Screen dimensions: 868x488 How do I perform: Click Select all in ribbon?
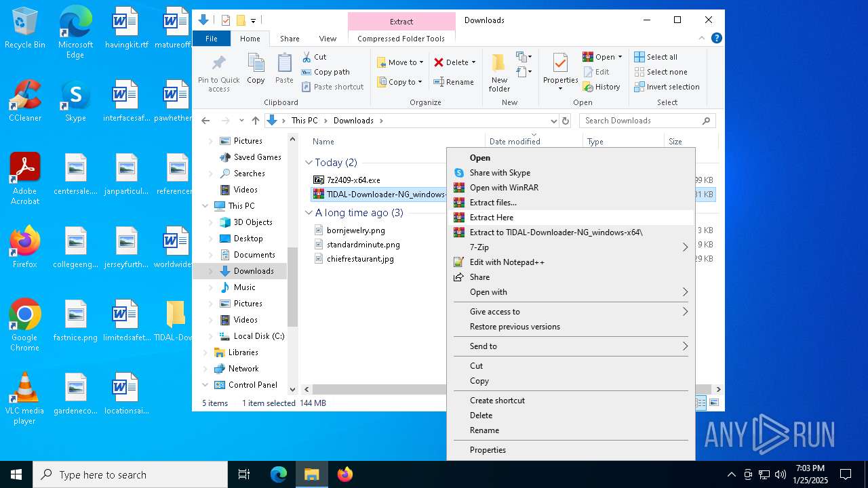point(656,57)
